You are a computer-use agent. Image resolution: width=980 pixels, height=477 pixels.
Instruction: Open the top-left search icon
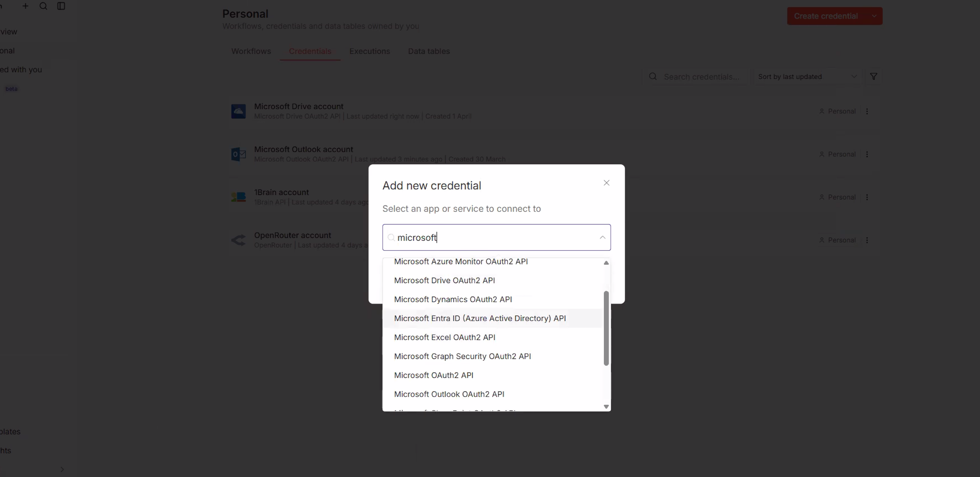[44, 6]
